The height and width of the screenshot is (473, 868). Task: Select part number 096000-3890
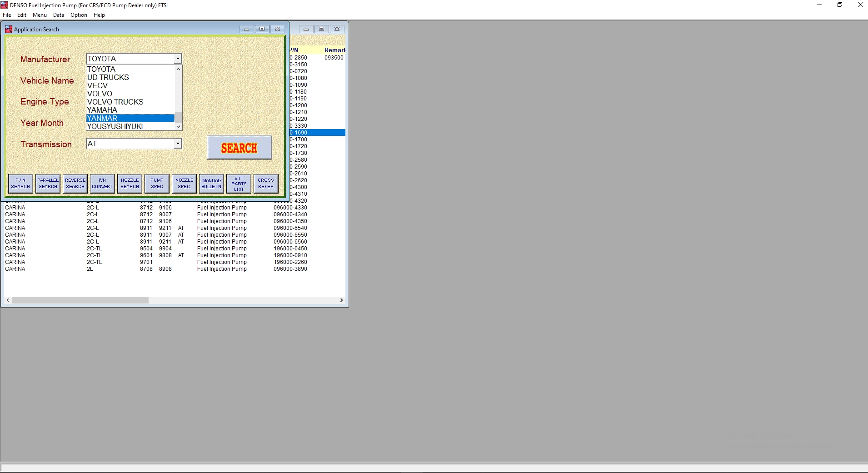pos(290,269)
